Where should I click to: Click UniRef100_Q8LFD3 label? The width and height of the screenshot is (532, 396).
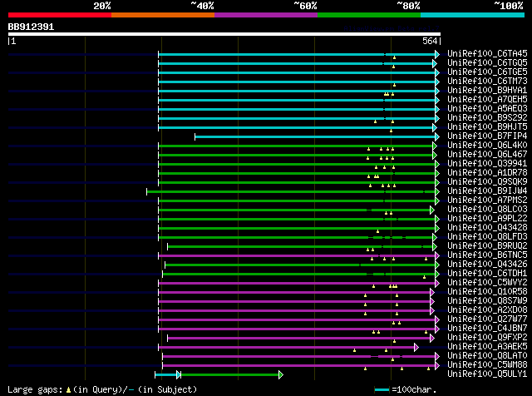coord(487,237)
